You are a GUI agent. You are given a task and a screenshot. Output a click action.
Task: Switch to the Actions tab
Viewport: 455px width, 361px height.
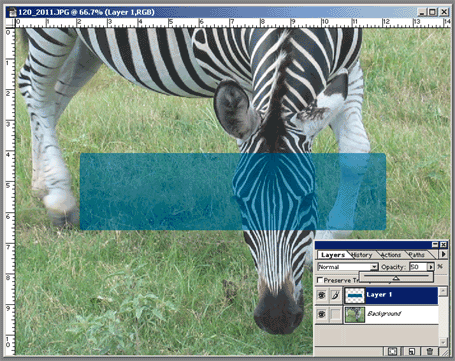tap(391, 255)
